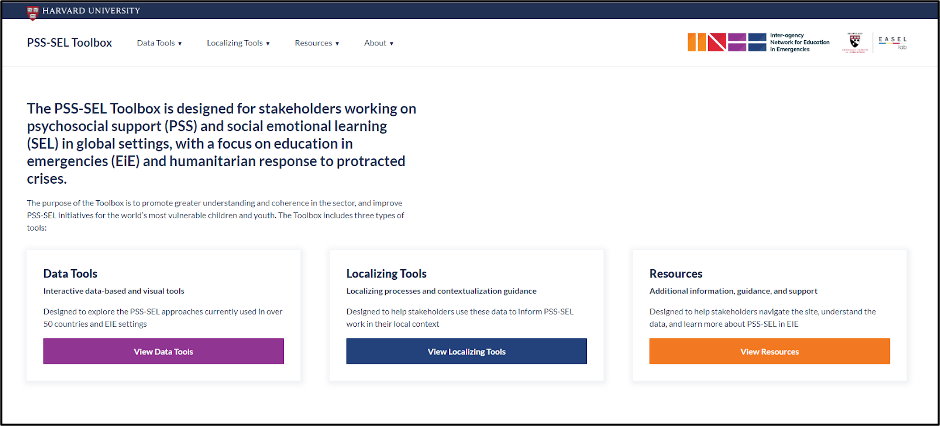Click 'Interactive data-based and visual tools' subtitle
The image size is (940, 426).
114,291
